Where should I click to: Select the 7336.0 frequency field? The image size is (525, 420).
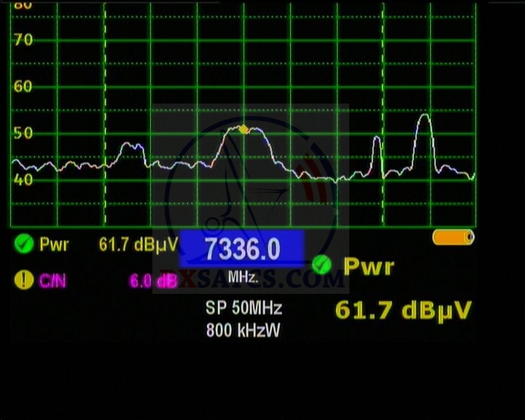coord(242,249)
